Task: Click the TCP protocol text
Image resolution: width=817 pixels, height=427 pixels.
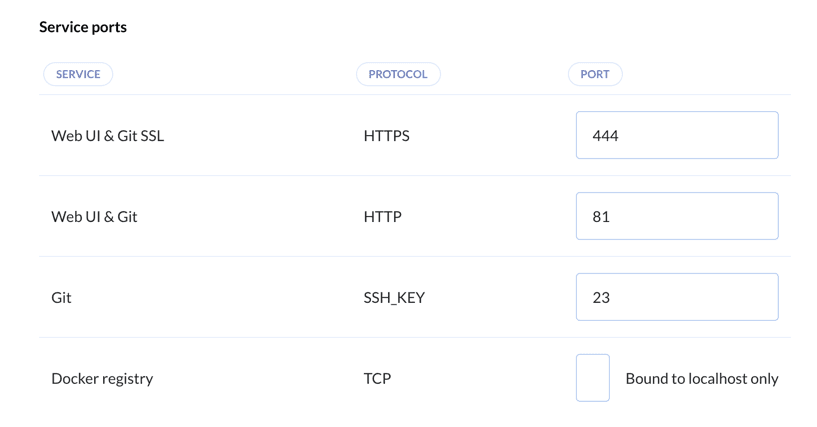Action: tap(377, 379)
